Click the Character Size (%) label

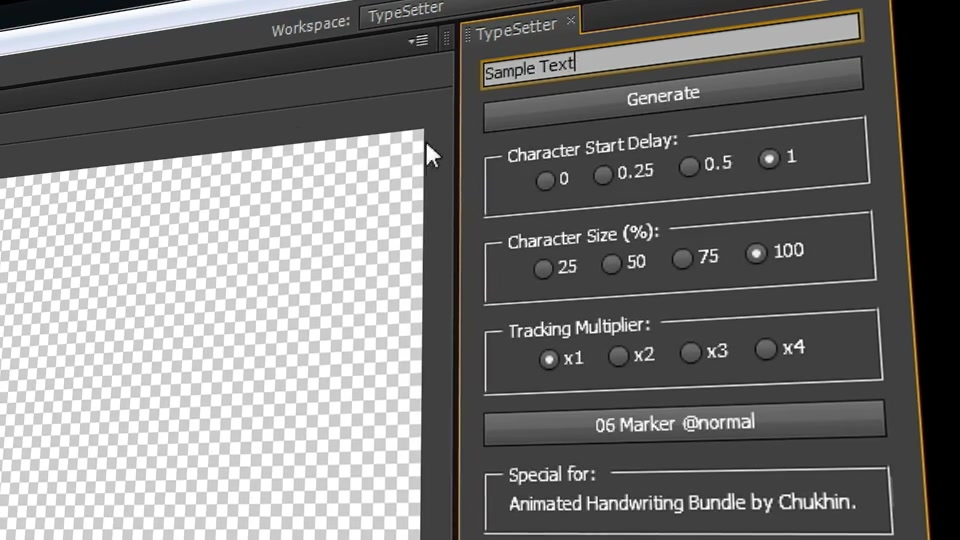tap(583, 236)
